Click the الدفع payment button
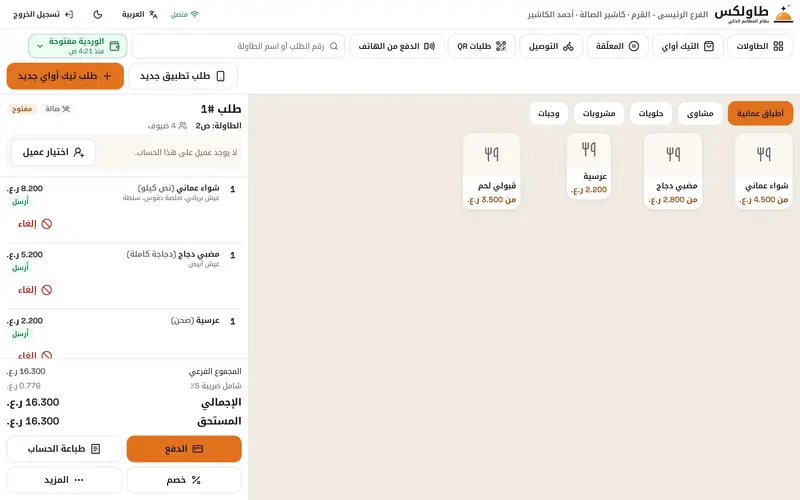 click(184, 449)
